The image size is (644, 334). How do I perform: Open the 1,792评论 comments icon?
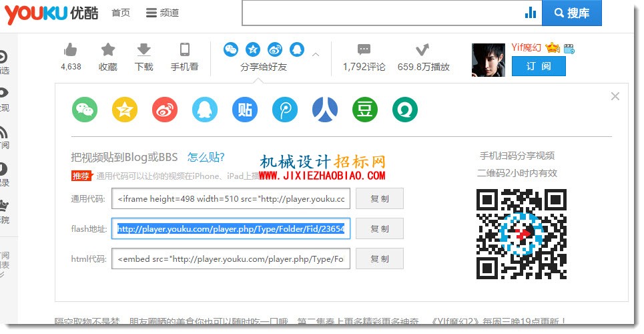(x=364, y=50)
